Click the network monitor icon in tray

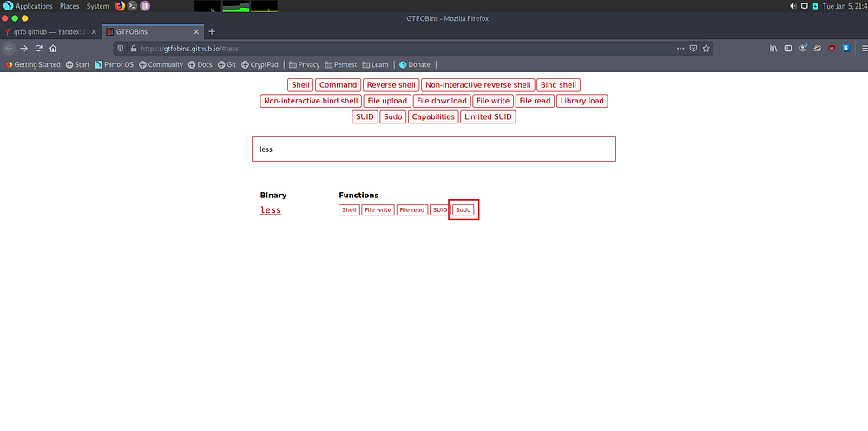coord(805,6)
